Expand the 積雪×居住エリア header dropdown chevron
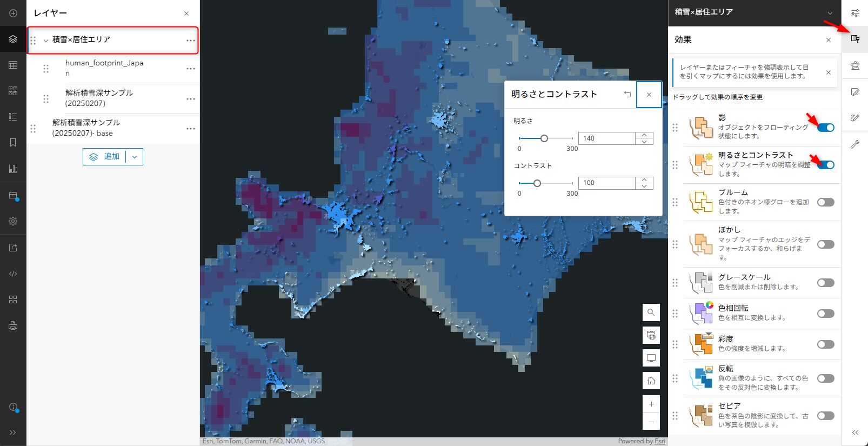Screen dimensions: 868x446 [830, 13]
